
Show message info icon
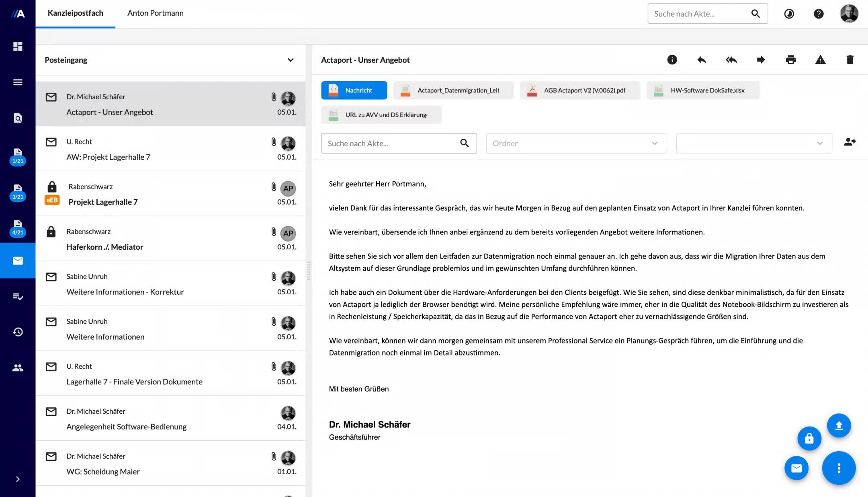pos(672,60)
